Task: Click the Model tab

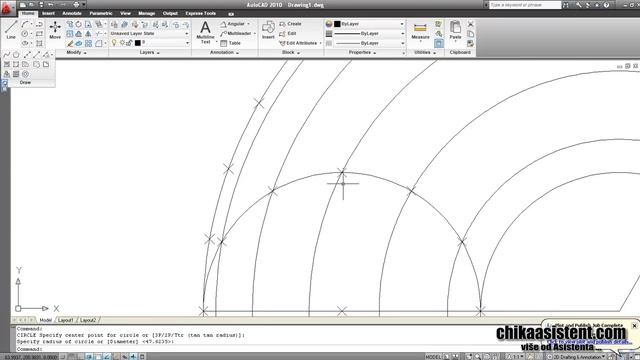Action: tap(45, 320)
